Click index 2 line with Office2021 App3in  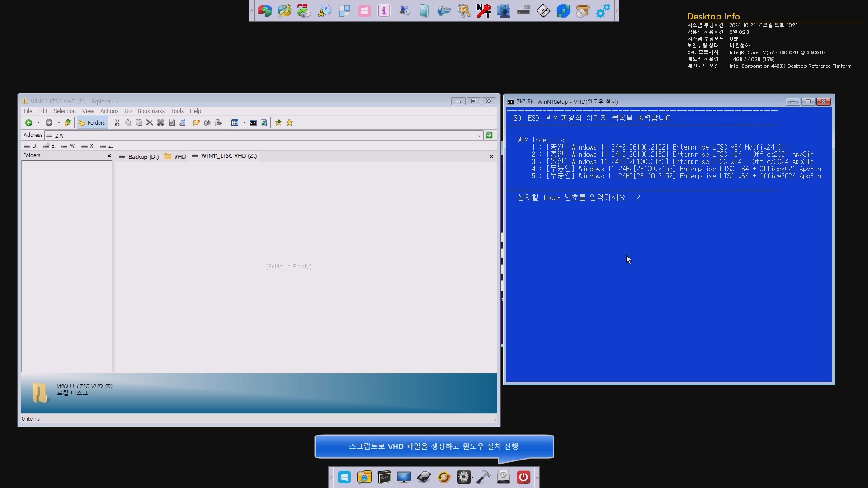[672, 155]
